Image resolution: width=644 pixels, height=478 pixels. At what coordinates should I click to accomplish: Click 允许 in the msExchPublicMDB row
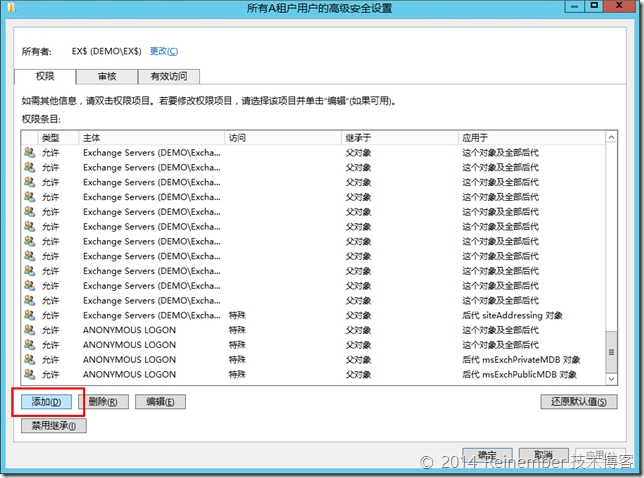pyautogui.click(x=51, y=375)
